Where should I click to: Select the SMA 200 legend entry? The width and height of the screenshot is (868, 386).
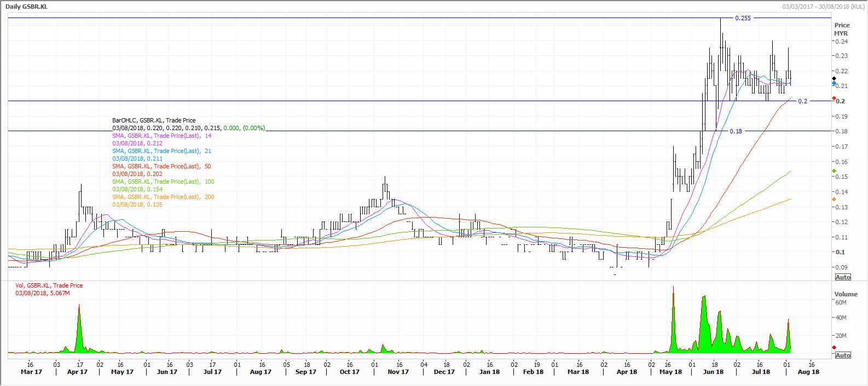click(x=163, y=197)
